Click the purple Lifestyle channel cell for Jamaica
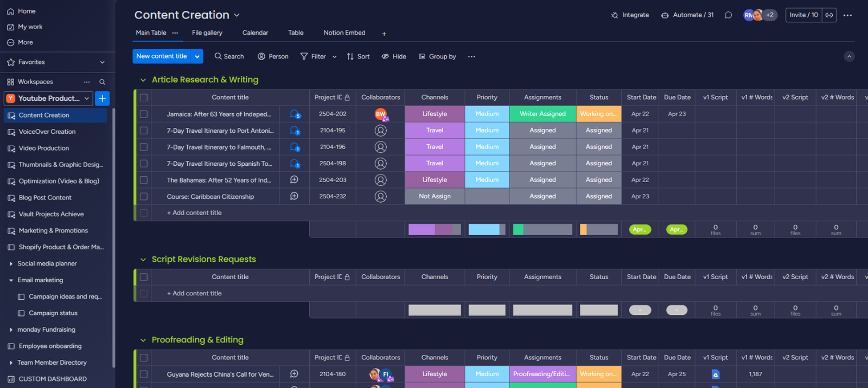This screenshot has height=388, width=868. [x=435, y=114]
